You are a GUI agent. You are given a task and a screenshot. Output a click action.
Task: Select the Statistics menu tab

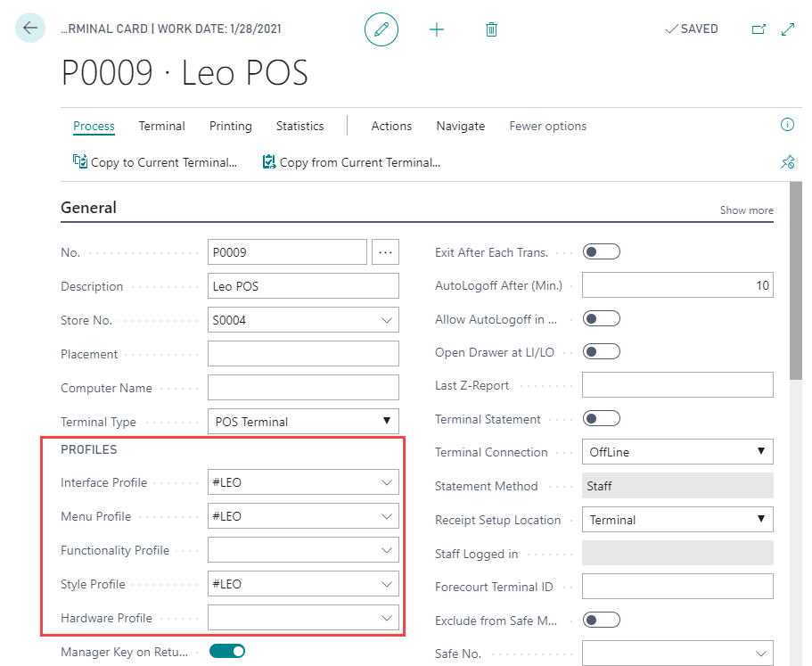point(299,126)
